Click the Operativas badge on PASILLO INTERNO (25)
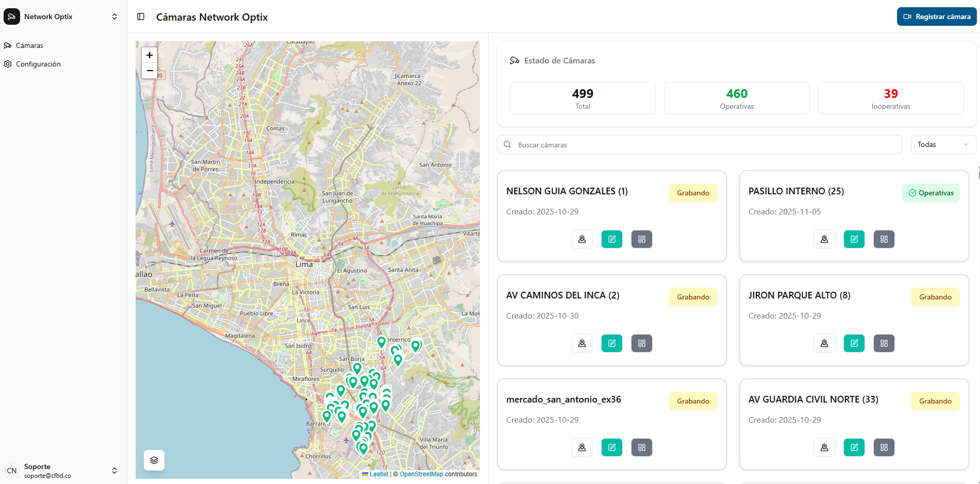980x484 pixels. click(931, 193)
